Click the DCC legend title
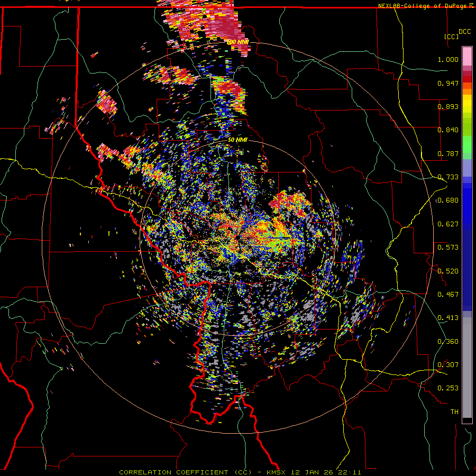This screenshot has width=476, height=476. (464, 32)
